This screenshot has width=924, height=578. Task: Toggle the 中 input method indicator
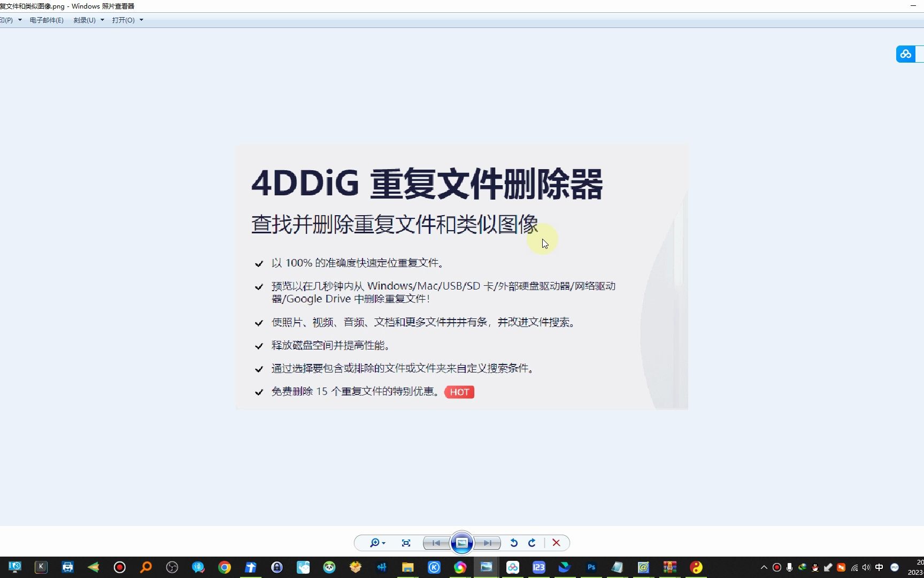tap(879, 567)
